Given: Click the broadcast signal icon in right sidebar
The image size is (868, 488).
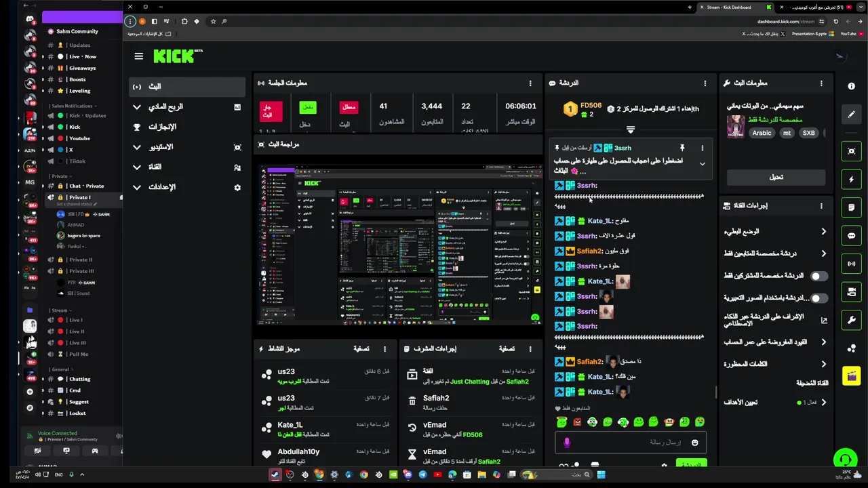Looking at the screenshot, I should coord(852,264).
